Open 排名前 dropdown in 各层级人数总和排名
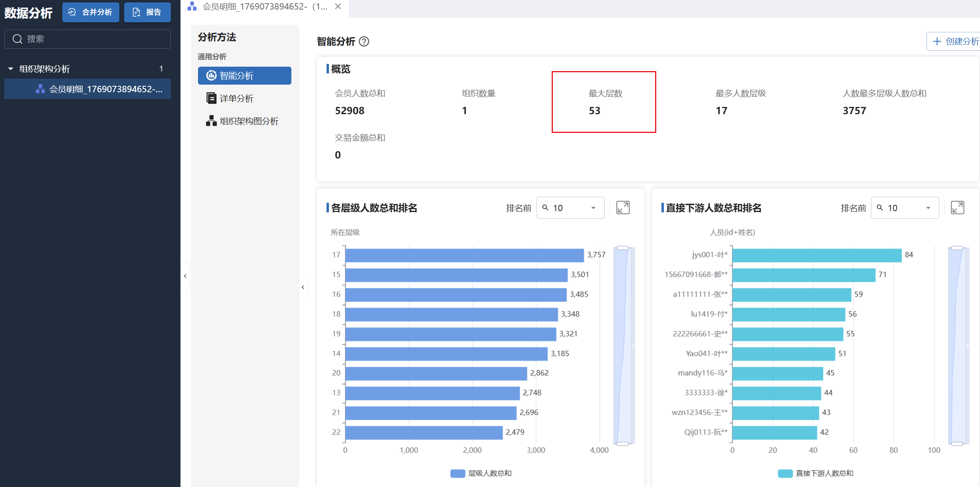Screen dimensions: 980x487 click(x=570, y=208)
